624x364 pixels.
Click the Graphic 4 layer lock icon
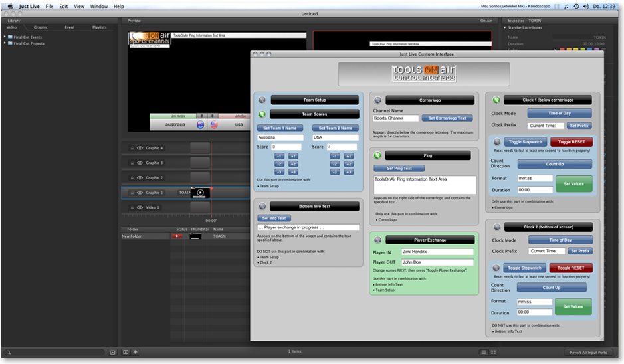[x=132, y=148]
